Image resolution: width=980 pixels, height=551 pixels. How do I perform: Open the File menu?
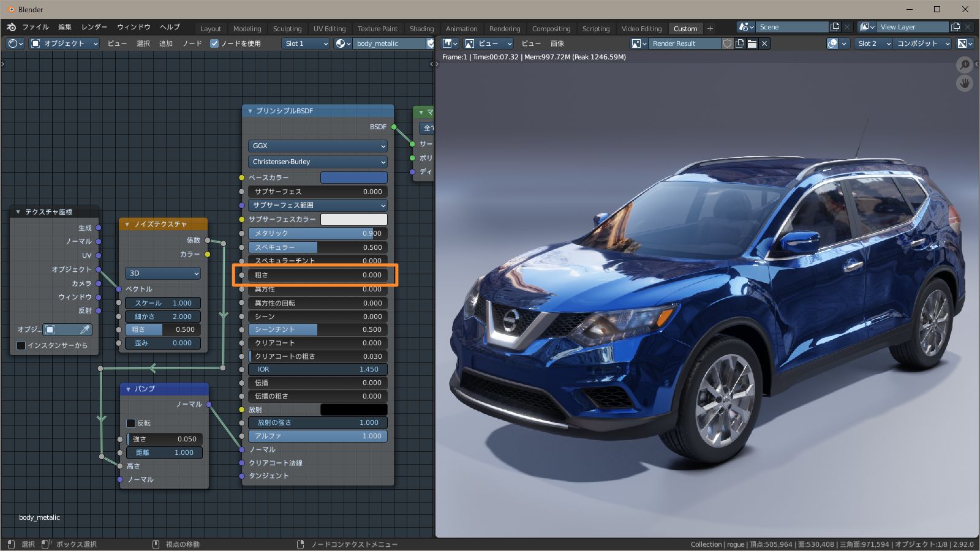coord(36,27)
